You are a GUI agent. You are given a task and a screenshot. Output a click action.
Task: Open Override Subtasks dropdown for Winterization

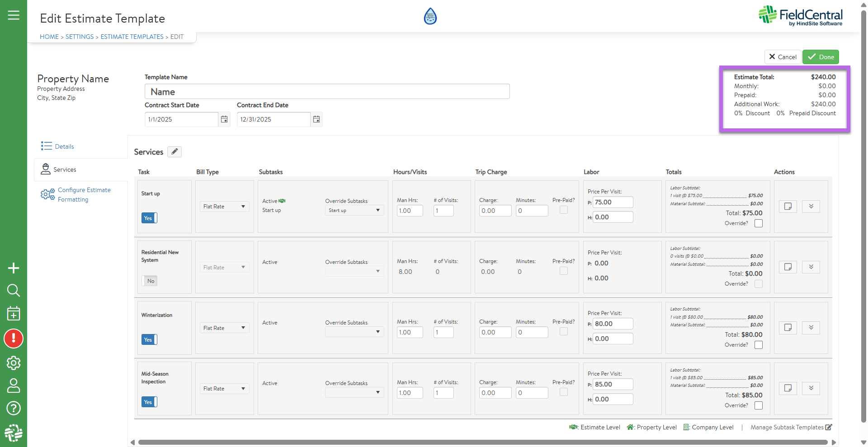click(x=354, y=332)
